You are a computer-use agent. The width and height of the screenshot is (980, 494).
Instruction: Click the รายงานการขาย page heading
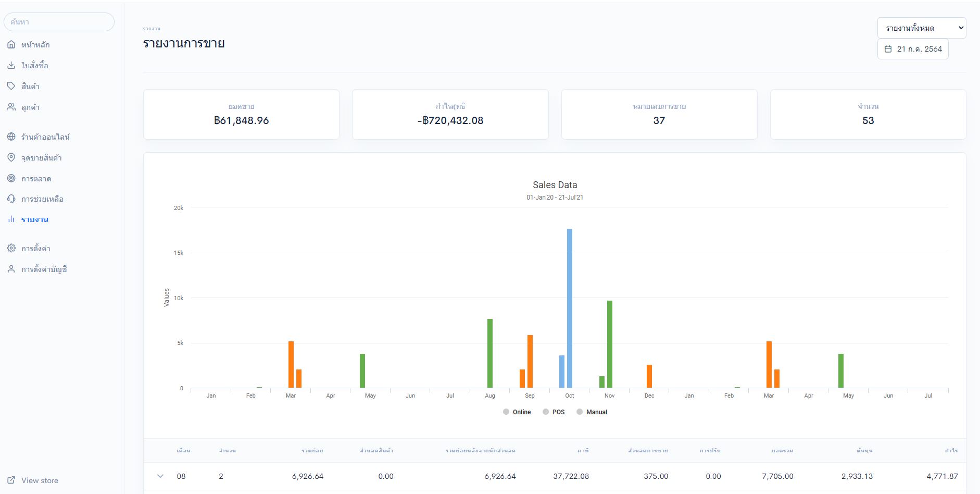[x=184, y=43]
